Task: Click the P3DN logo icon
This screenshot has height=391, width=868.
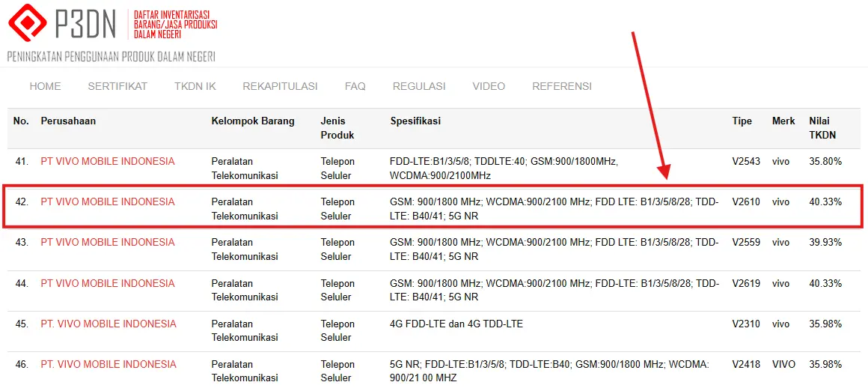Action: [x=27, y=22]
